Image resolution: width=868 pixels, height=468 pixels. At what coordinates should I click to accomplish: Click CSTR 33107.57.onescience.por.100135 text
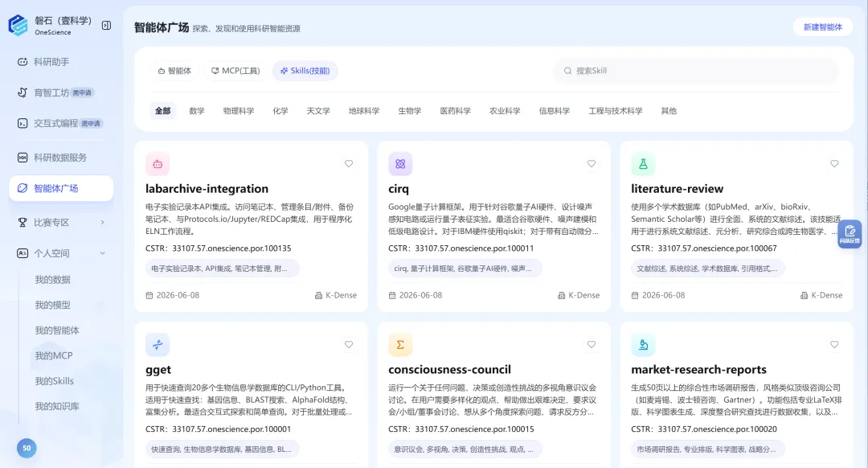[x=218, y=248]
